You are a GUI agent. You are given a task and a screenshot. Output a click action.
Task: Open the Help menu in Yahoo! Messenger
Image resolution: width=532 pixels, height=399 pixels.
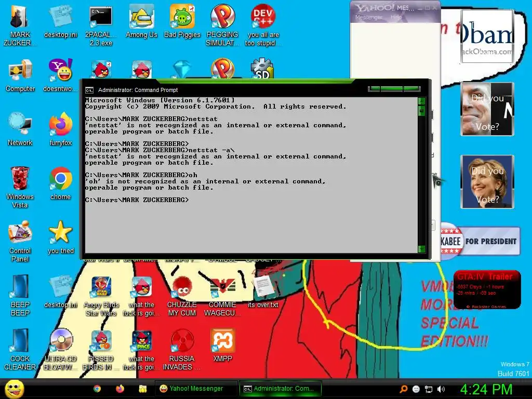pyautogui.click(x=395, y=17)
